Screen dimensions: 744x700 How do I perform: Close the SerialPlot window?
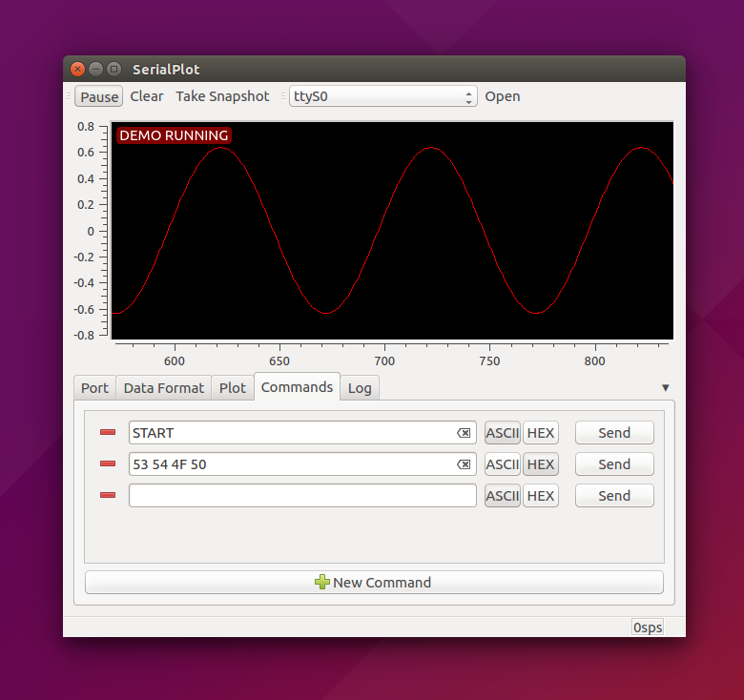pos(77,70)
